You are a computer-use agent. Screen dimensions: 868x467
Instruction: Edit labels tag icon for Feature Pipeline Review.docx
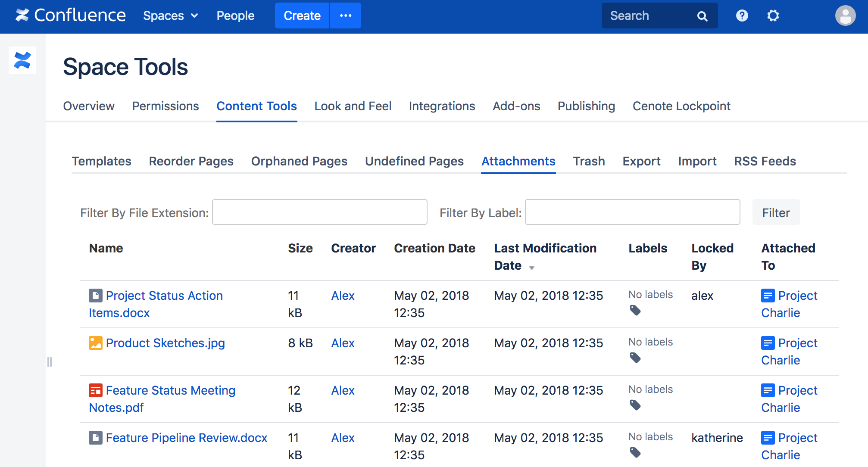coord(635,452)
